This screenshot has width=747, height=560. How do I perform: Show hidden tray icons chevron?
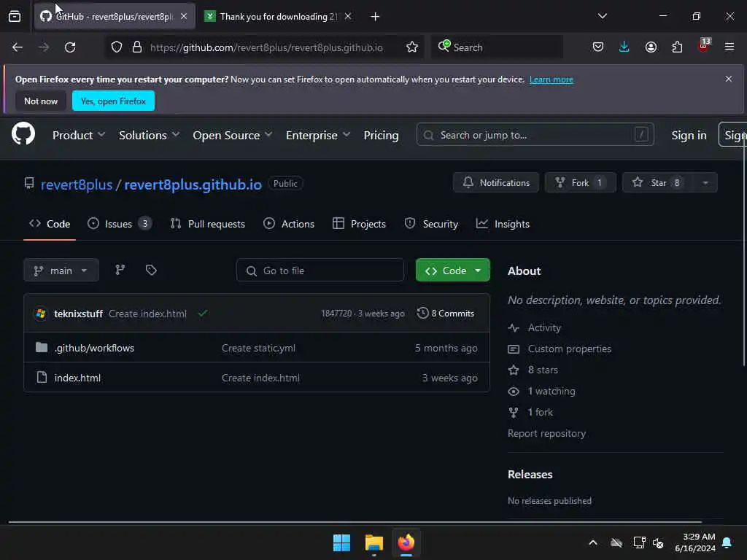593,542
